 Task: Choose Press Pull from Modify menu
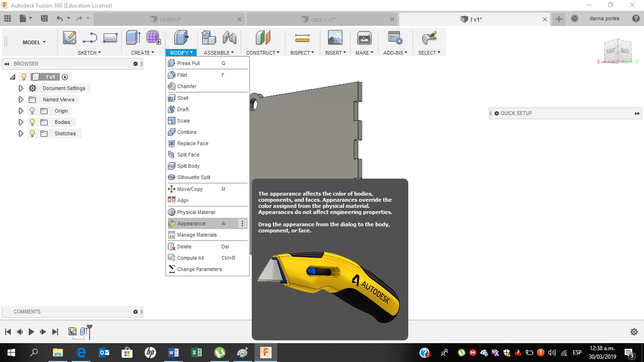(207, 63)
